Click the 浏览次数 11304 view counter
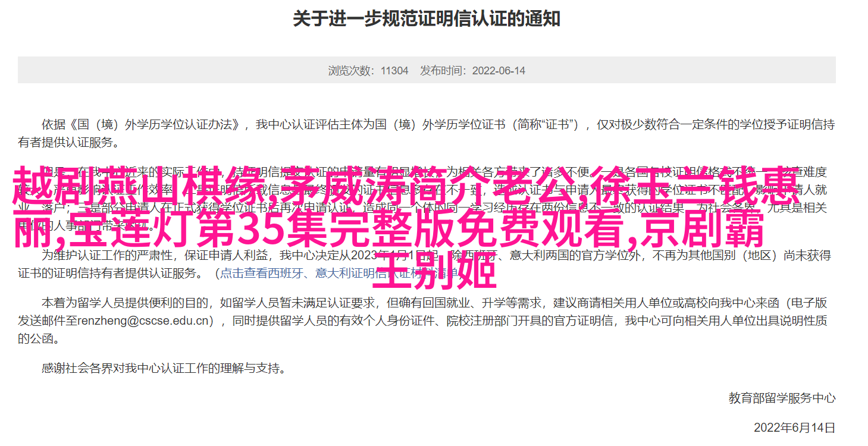 [x=368, y=70]
